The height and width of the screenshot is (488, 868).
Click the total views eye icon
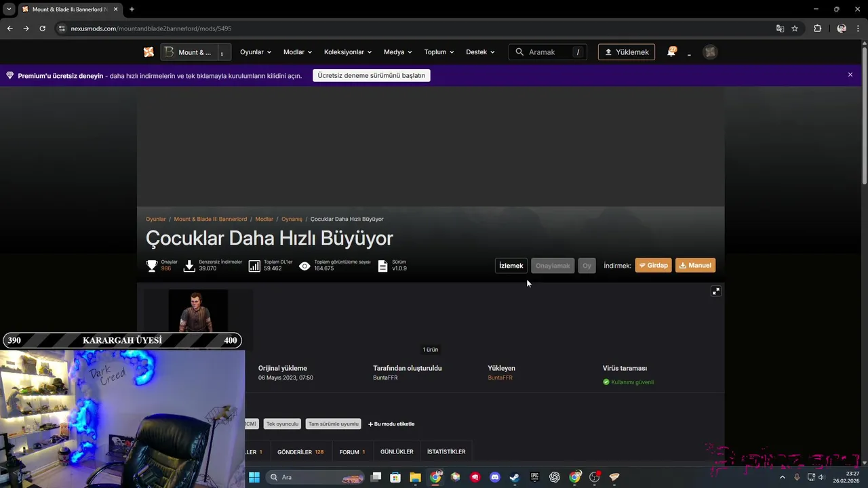pos(305,266)
